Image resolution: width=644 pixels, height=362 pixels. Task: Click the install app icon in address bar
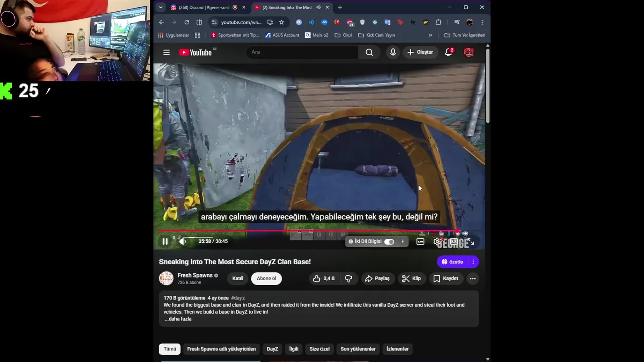[270, 22]
